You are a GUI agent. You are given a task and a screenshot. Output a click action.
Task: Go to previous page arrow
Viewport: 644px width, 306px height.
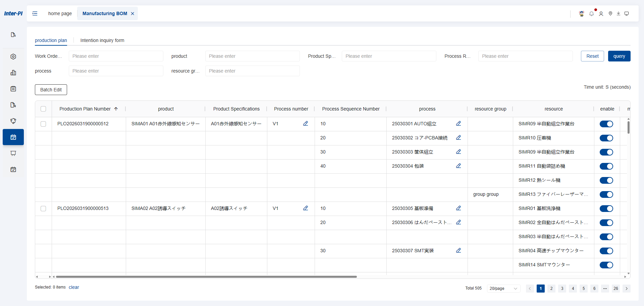pyautogui.click(x=530, y=289)
